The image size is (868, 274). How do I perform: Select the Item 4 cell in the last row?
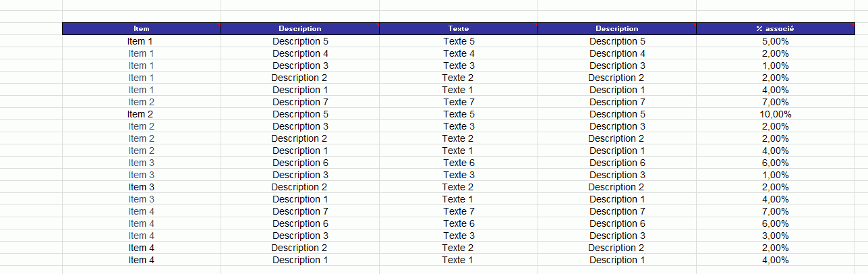[x=141, y=260]
